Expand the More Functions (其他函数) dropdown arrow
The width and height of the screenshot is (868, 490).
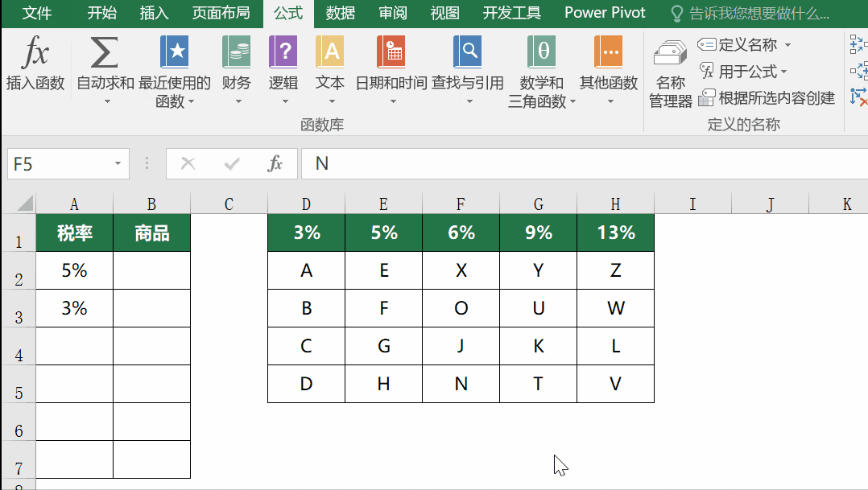tap(610, 101)
